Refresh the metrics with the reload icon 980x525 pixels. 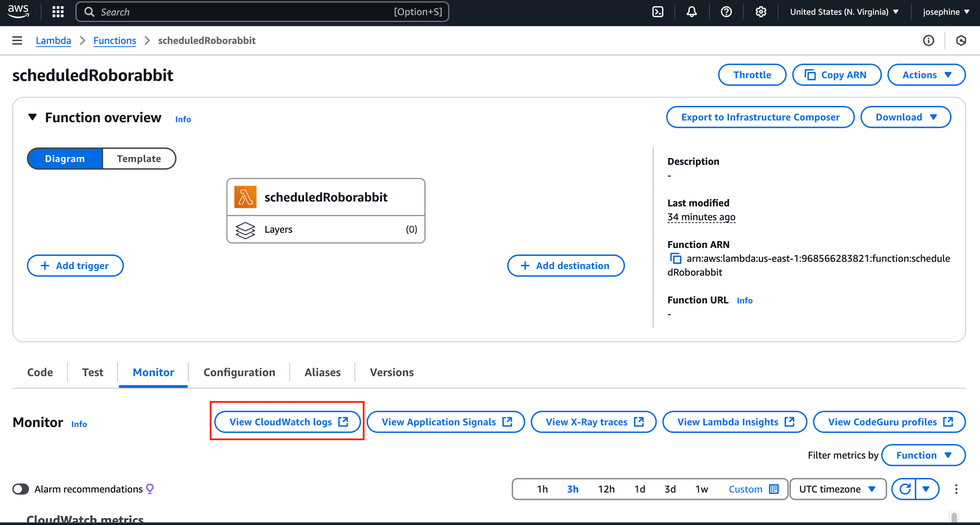click(x=905, y=489)
